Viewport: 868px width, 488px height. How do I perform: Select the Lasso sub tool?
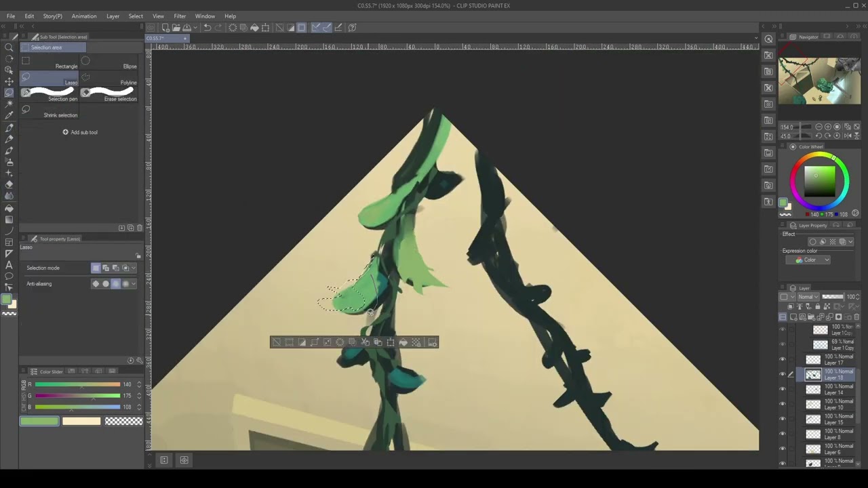(50, 77)
